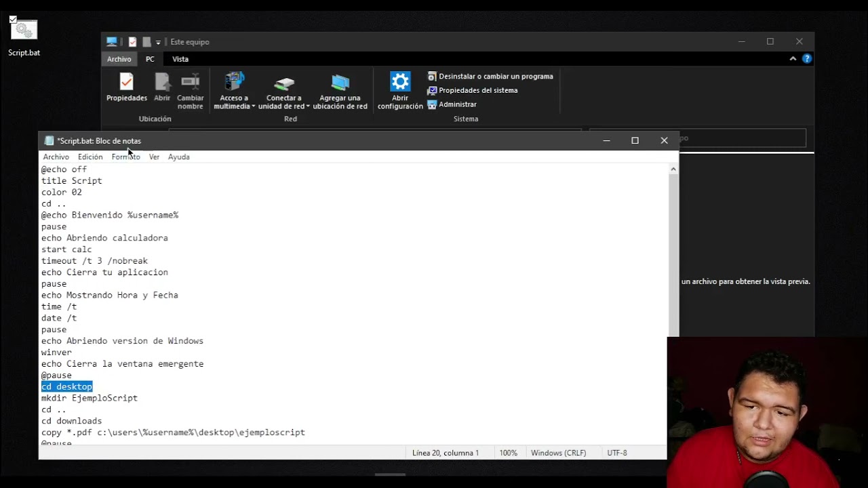868x488 pixels.
Task: Click the "100%" zoom status entry
Action: pos(509,453)
